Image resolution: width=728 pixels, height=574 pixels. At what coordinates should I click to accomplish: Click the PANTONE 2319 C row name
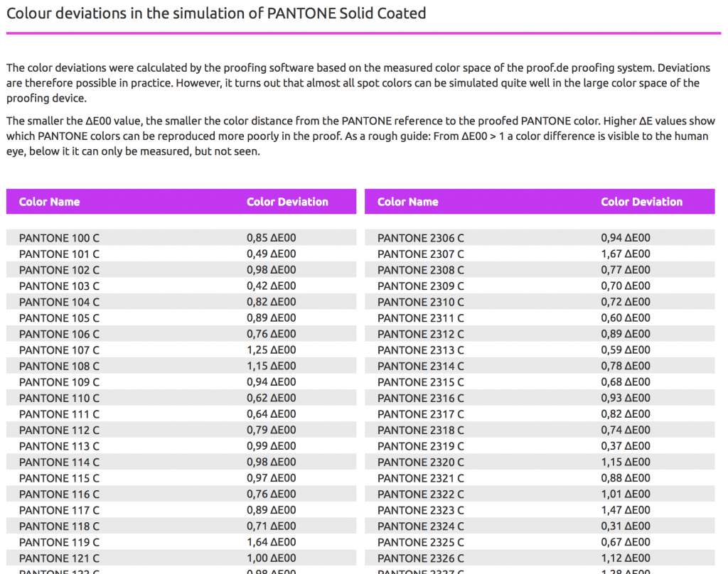pos(421,446)
